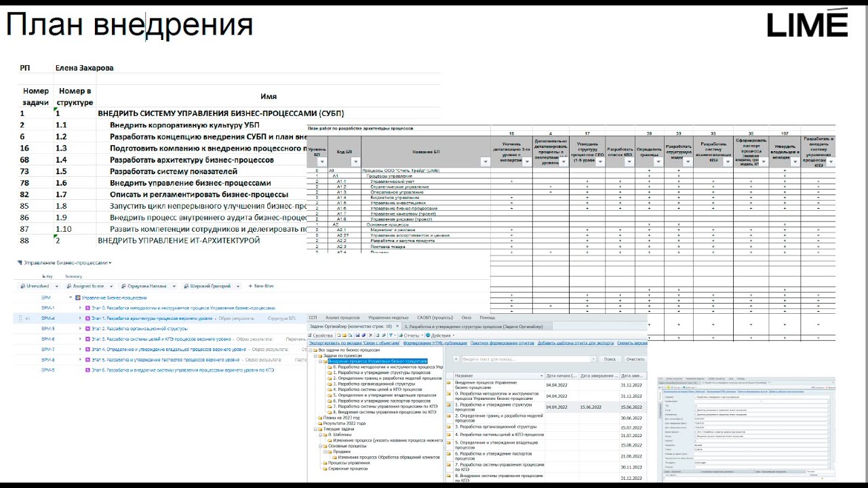Click the drag handle on BPM-4 row
This screenshot has width=868, height=488.
click(x=20, y=318)
